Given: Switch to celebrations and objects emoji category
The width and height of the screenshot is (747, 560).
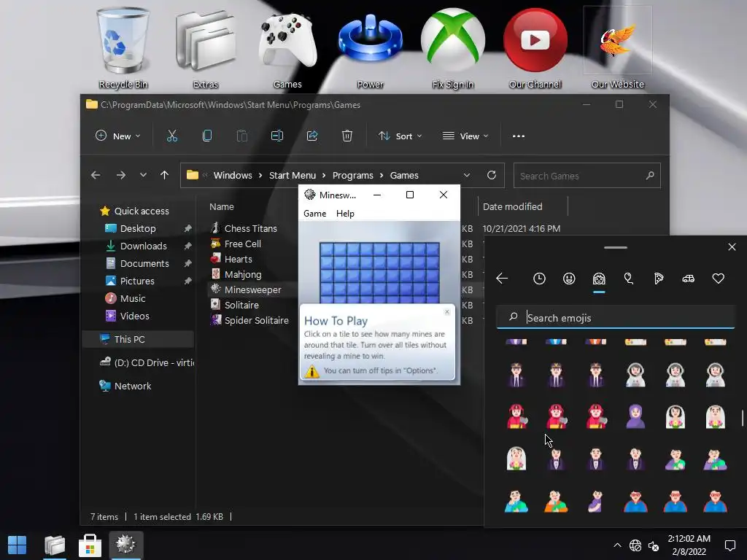Looking at the screenshot, I should pyautogui.click(x=629, y=279).
